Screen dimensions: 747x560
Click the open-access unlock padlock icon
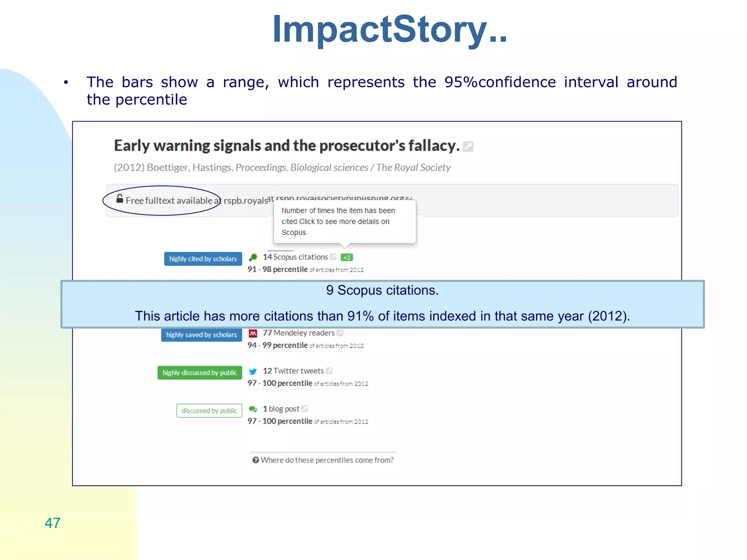[x=120, y=199]
